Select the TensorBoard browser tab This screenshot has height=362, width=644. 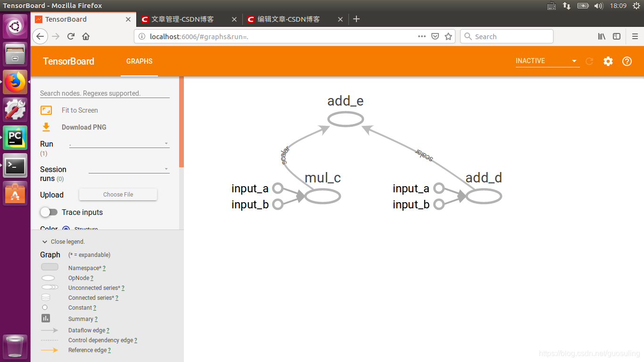[83, 19]
